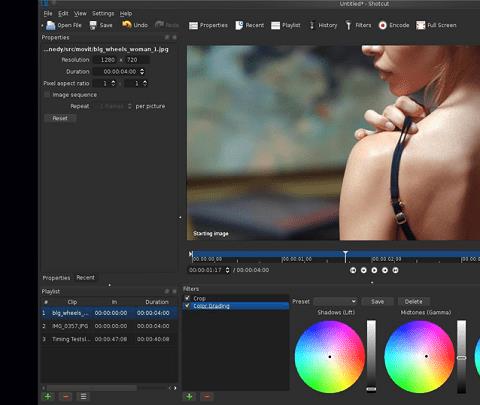The width and height of the screenshot is (480, 405).
Task: Float the Properties panel with its undock icon
Action: pyautogui.click(x=167, y=37)
